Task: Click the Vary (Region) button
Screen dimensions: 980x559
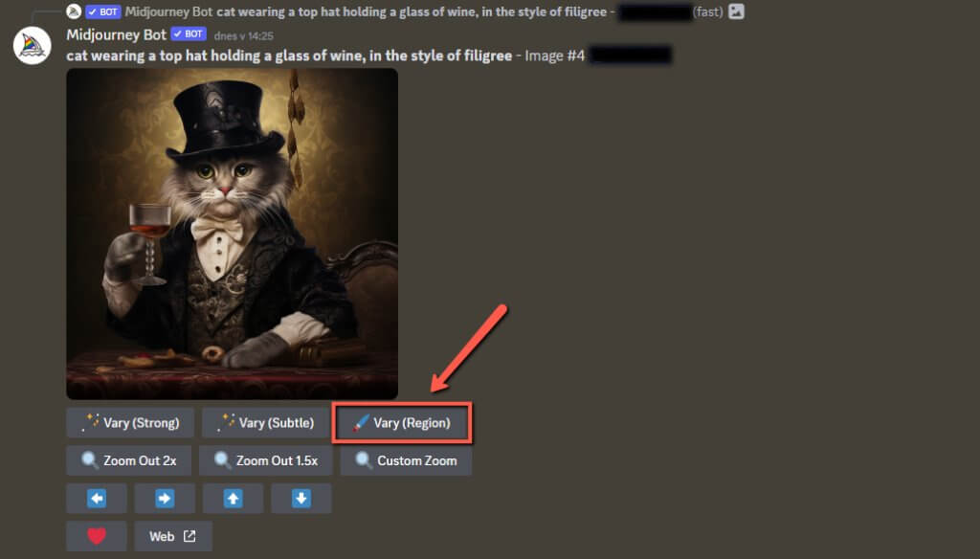Action: click(401, 423)
